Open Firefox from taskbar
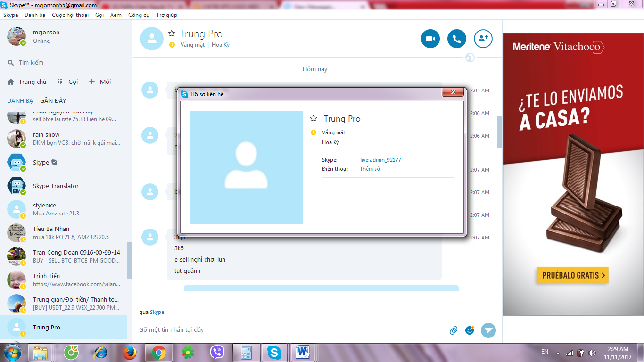Viewport: 644px width, 362px height. 129,352
